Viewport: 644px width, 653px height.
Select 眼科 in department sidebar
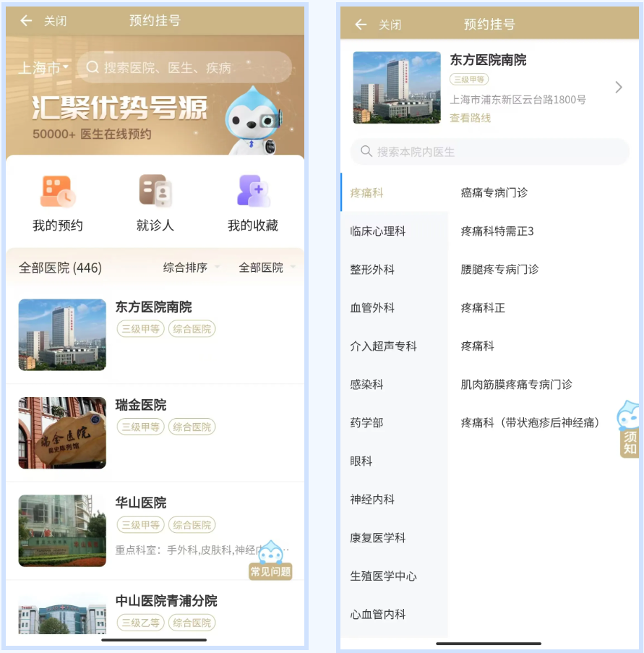click(361, 461)
